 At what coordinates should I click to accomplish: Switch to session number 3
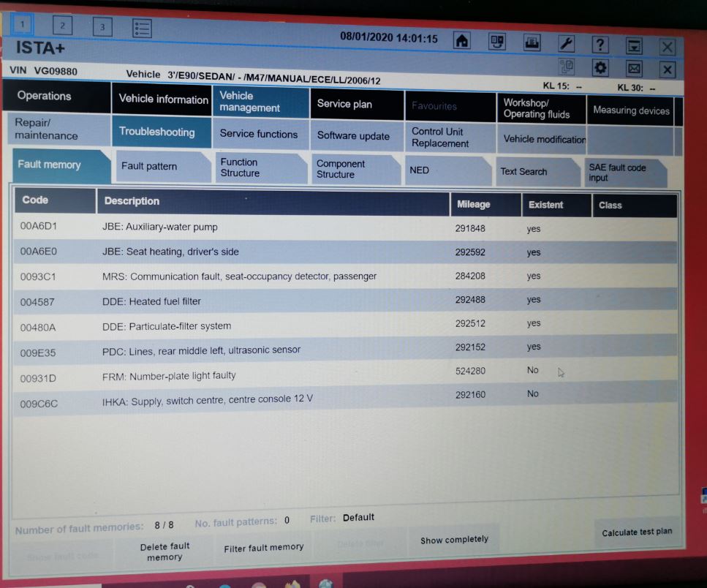pyautogui.click(x=102, y=27)
